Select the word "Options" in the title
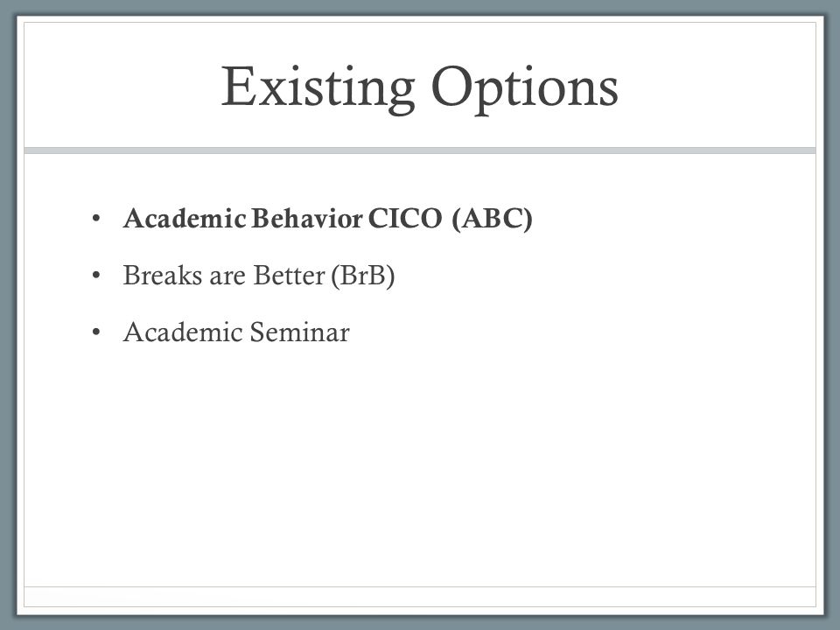 (x=525, y=89)
